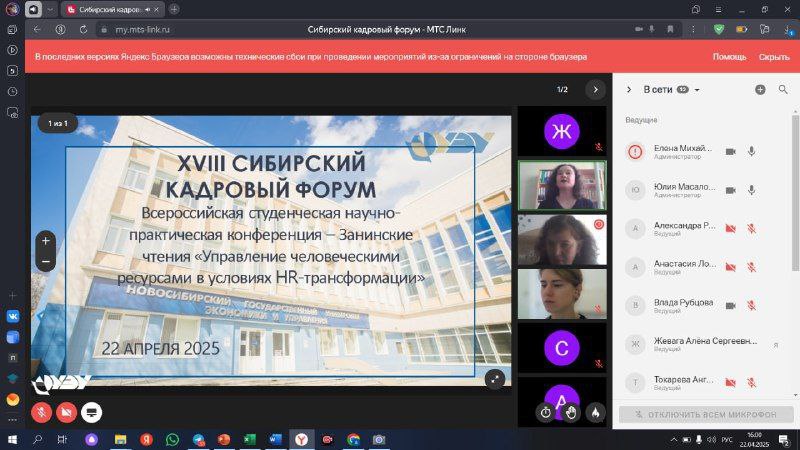The width and height of the screenshot is (800, 450).
Task: Open the chat message button
Action: (92, 411)
